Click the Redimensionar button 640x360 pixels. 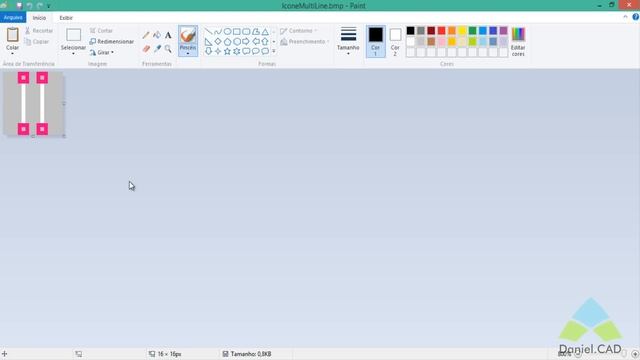[x=111, y=42]
